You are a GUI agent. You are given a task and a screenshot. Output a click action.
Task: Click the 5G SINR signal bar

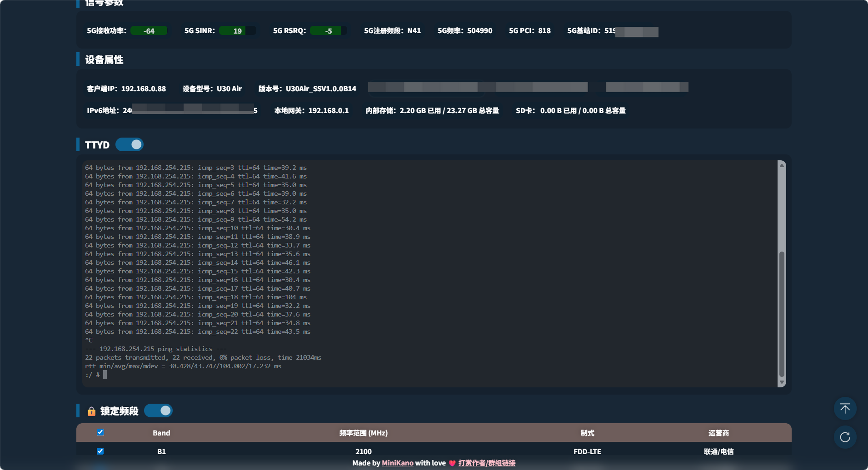pos(237,31)
